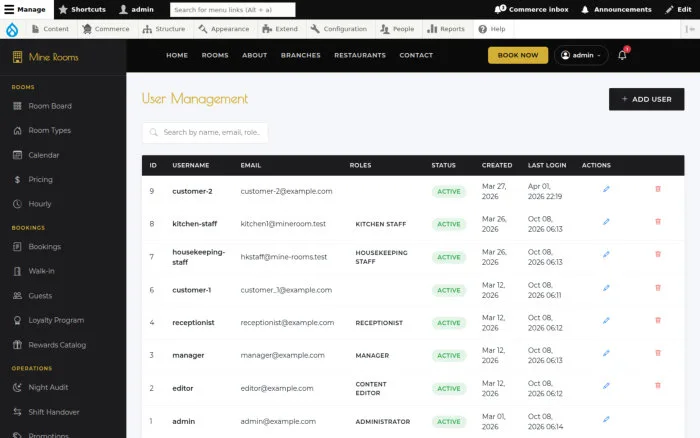Click the trash icon for housekeeping-staff
This screenshot has height=438, width=700.
(658, 254)
